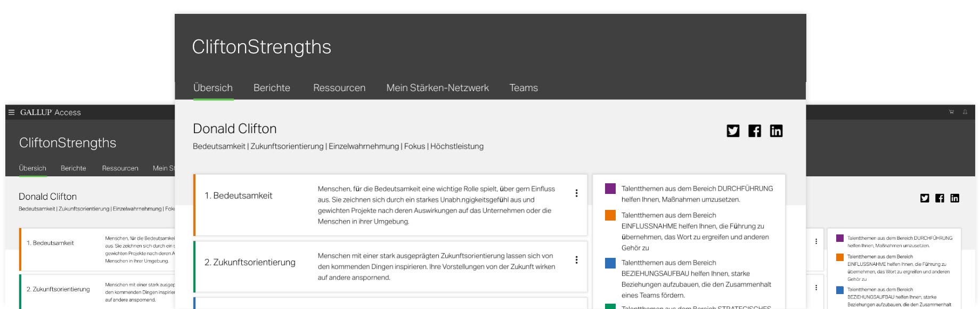Viewport: 980px width, 309px height.
Task: Click '2. Zukunftsorientierung' in the background window
Action: point(58,289)
